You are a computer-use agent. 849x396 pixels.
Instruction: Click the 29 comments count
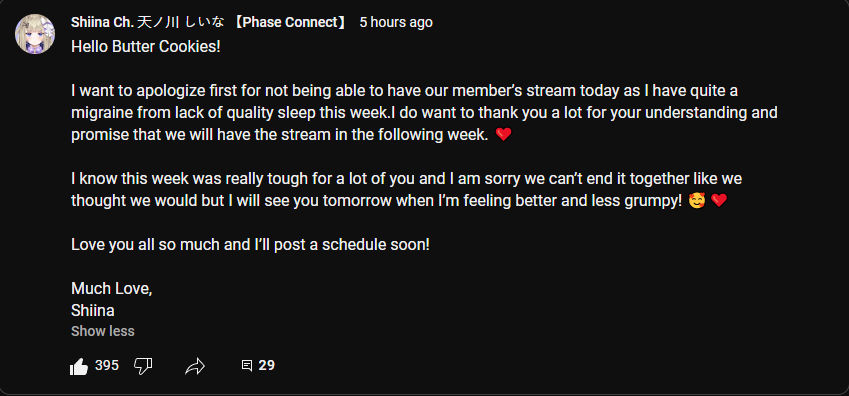pyautogui.click(x=266, y=365)
